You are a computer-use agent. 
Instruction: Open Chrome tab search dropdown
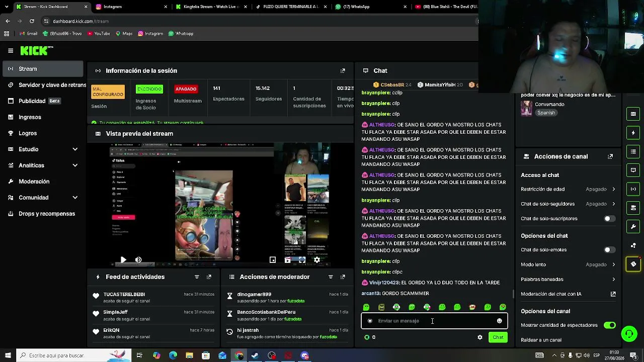pyautogui.click(x=6, y=7)
